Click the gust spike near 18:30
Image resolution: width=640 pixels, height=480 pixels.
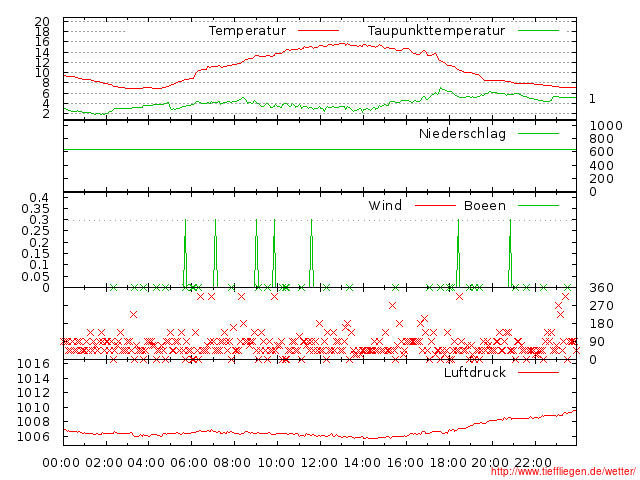pos(458,253)
